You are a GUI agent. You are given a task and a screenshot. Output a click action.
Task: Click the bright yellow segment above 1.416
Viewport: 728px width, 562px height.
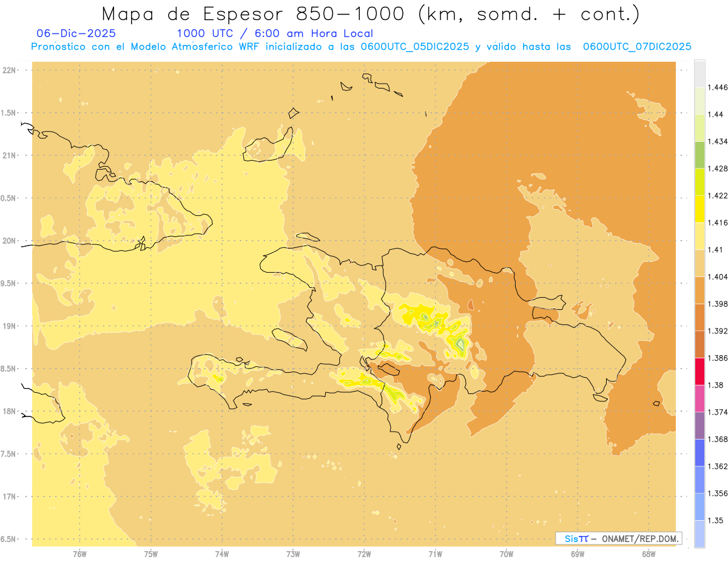699,209
